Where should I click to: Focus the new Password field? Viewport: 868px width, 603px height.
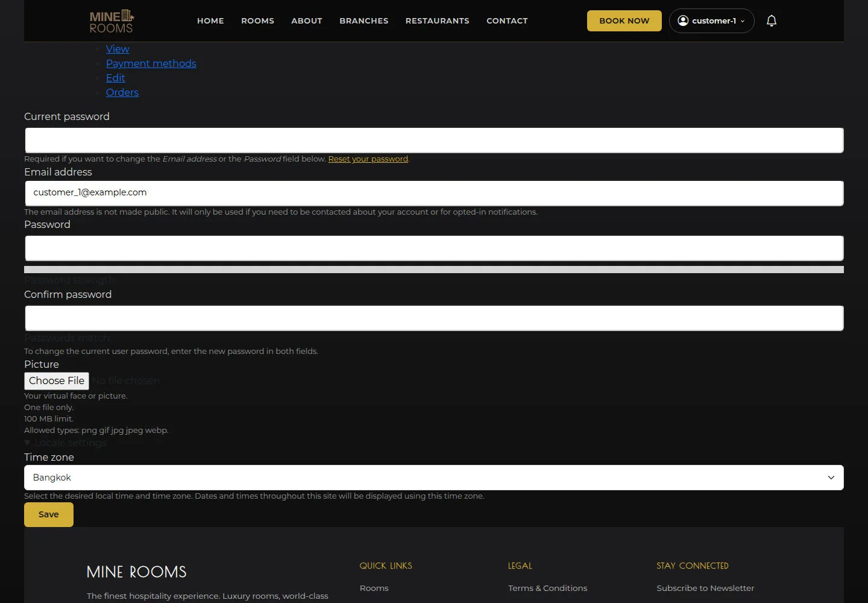coord(434,248)
